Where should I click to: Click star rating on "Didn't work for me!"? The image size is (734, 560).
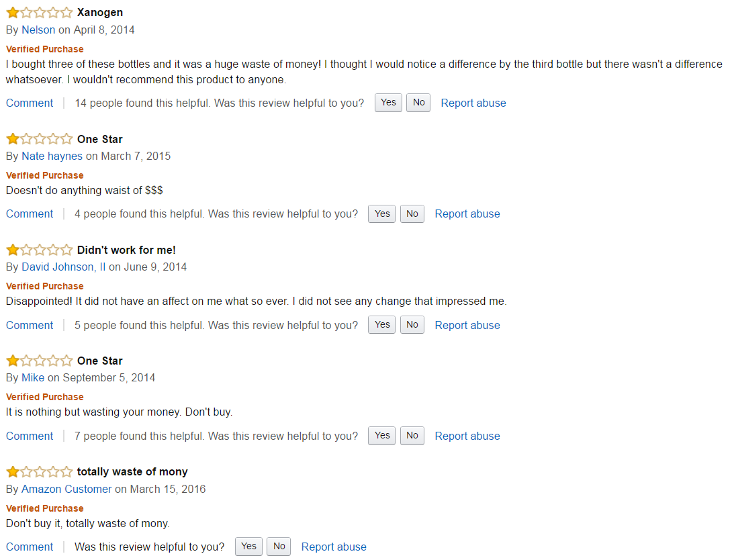coord(39,250)
